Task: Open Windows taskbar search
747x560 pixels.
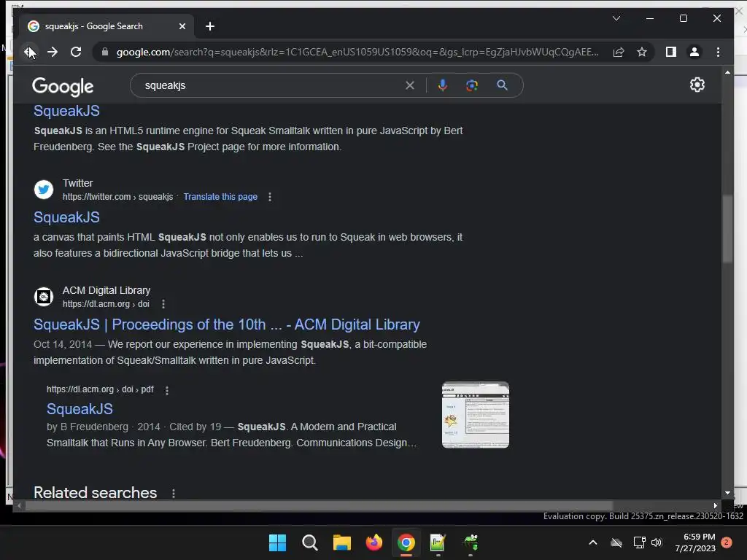Action: 309,542
